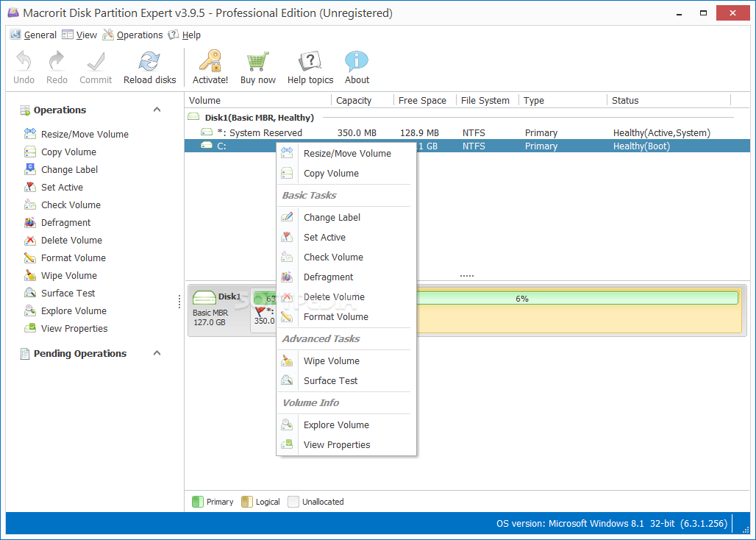Viewport: 756px width, 540px height.
Task: Open the General menu
Action: pyautogui.click(x=33, y=35)
